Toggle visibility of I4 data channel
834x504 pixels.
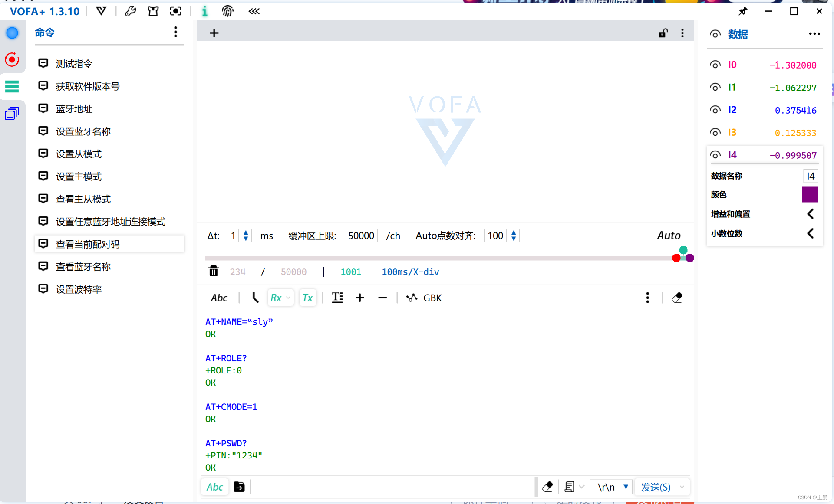[x=715, y=155]
